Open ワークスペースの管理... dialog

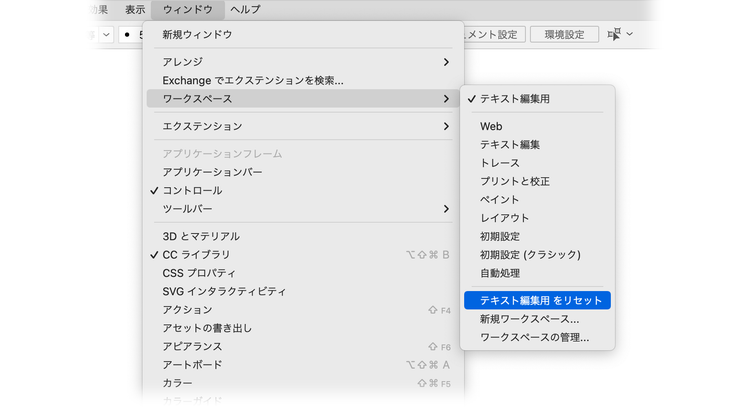click(534, 337)
